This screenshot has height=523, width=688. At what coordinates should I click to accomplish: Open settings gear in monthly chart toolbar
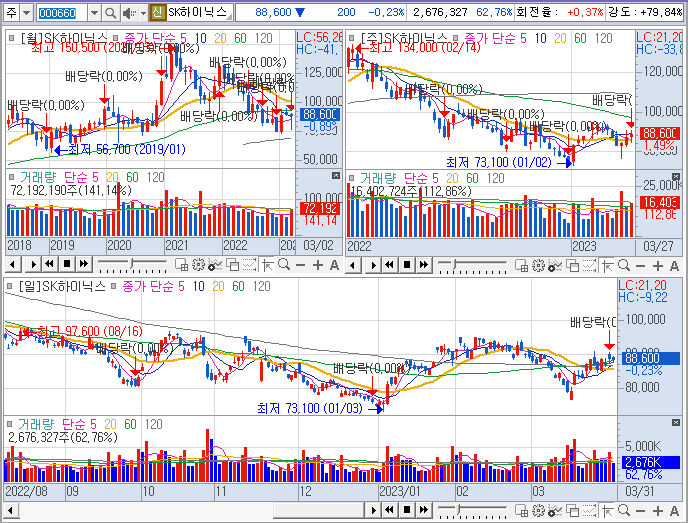tap(198, 265)
